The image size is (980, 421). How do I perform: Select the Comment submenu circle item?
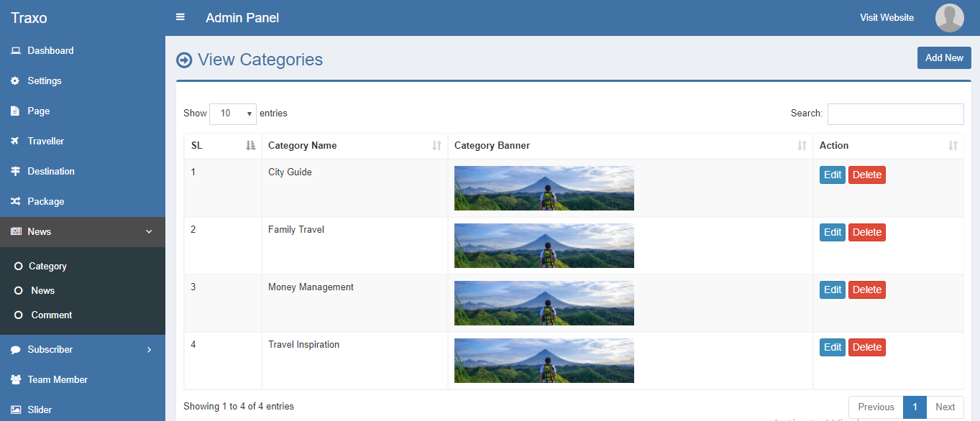click(x=19, y=315)
